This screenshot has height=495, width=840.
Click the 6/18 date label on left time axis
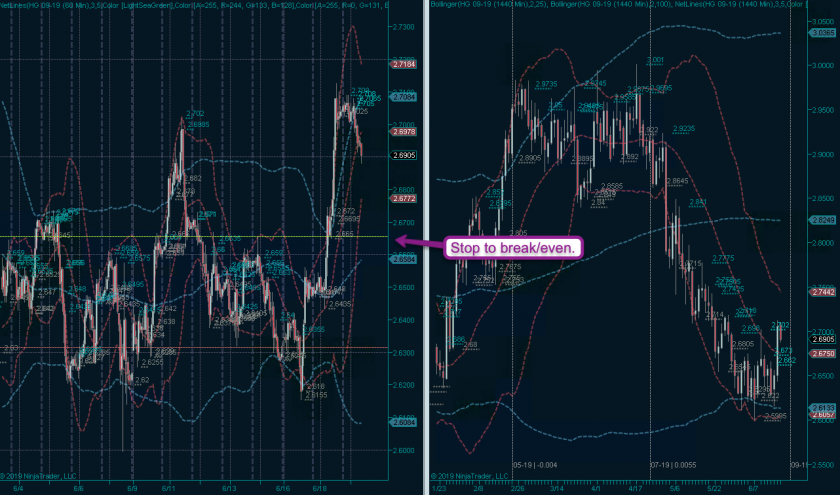[320, 489]
